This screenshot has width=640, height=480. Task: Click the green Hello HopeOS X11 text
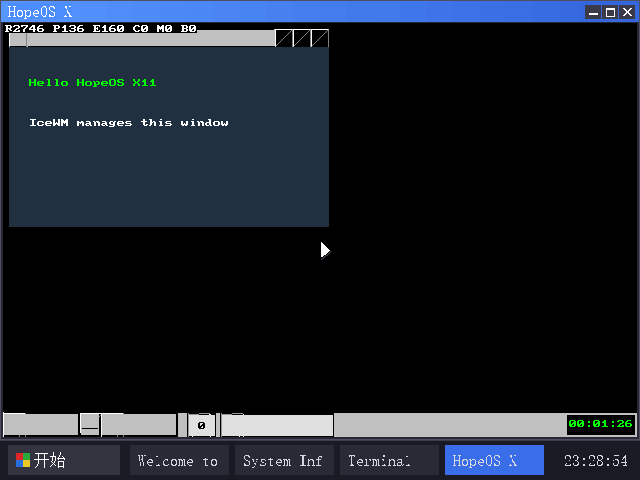(x=92, y=82)
